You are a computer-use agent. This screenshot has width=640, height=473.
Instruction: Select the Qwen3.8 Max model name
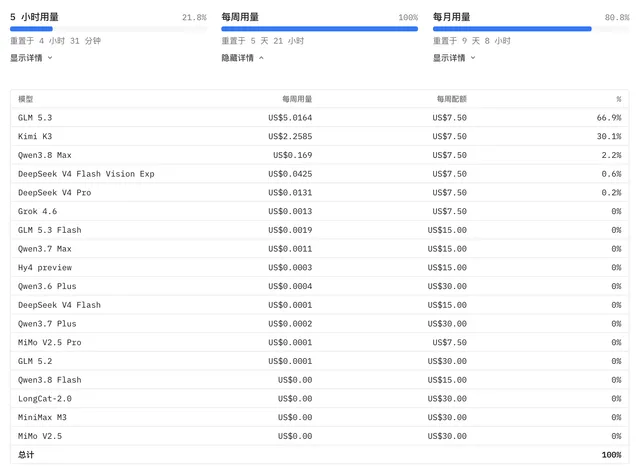(x=45, y=155)
